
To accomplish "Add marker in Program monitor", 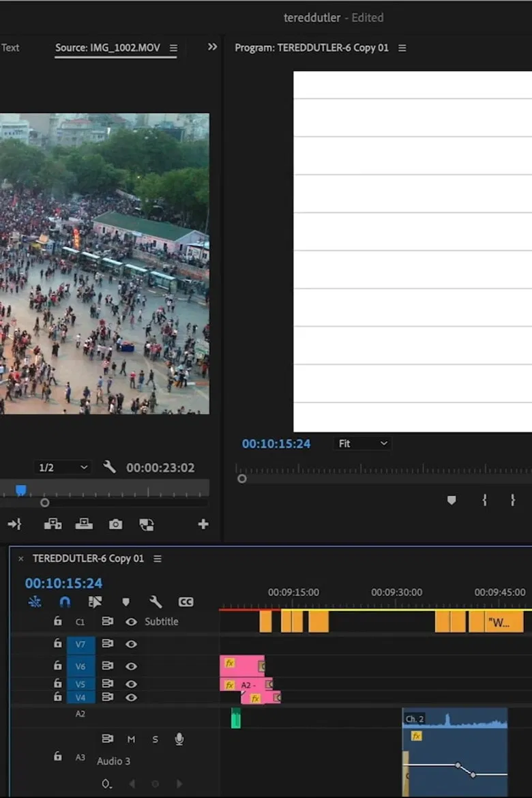I will 451,501.
